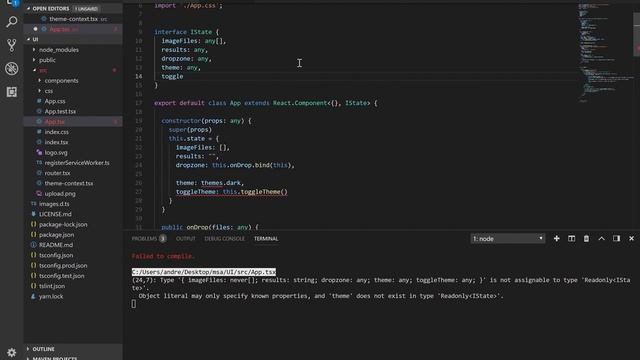Click 'constructor' keyword on line 19
640x360 pixels.
click(x=181, y=121)
